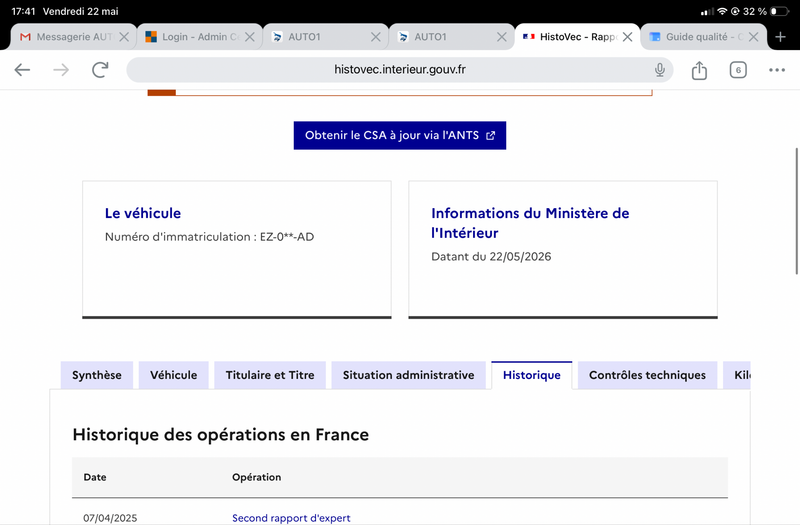This screenshot has width=800, height=525.
Task: Close the Guide qualité tab
Action: click(753, 37)
